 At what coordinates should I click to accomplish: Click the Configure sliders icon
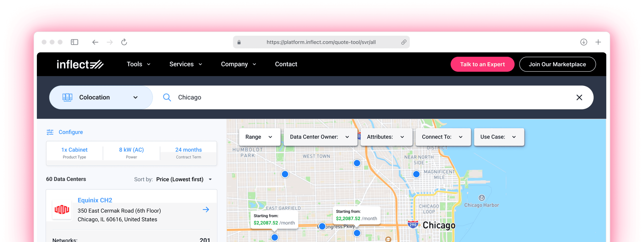click(x=50, y=132)
